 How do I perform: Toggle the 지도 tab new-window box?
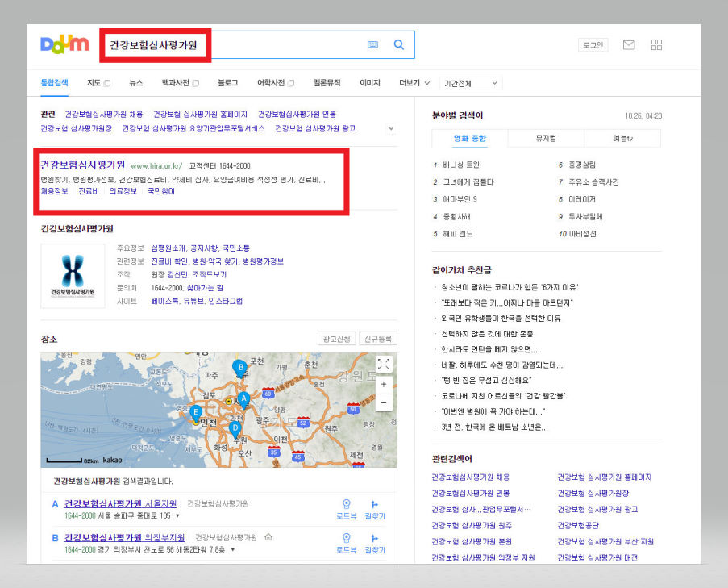coord(106,83)
